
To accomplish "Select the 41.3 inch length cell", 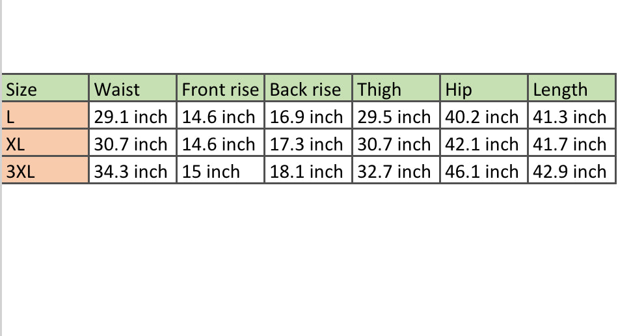I will (571, 117).
